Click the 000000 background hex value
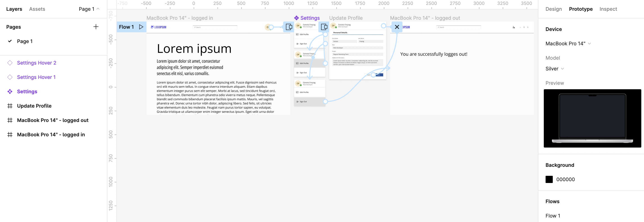 coord(565,179)
